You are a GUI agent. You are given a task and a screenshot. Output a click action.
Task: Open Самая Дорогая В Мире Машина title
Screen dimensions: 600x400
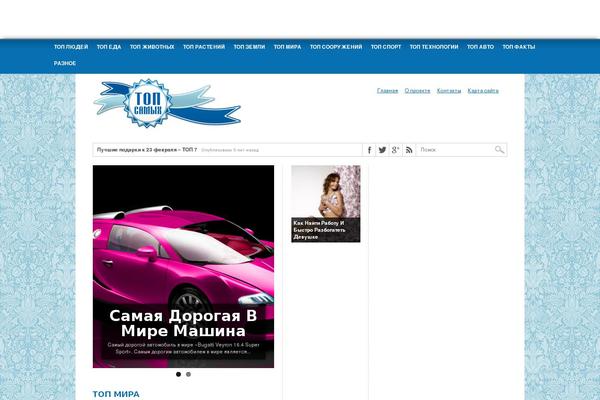(183, 323)
